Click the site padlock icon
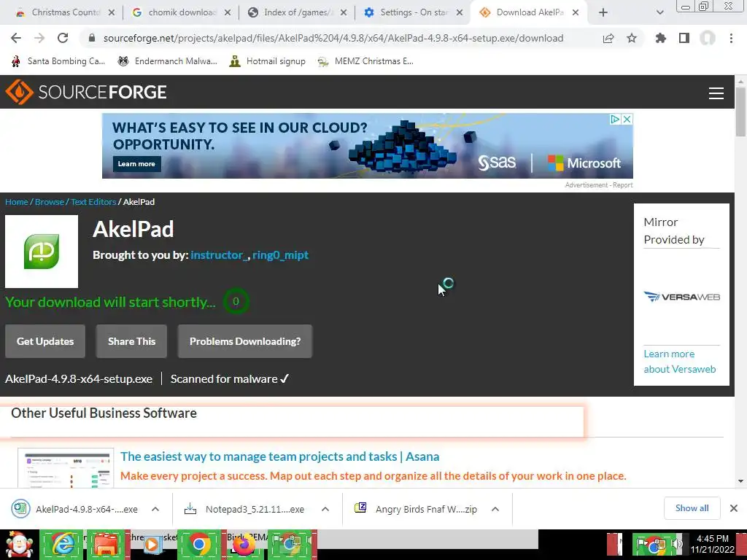 tap(92, 38)
